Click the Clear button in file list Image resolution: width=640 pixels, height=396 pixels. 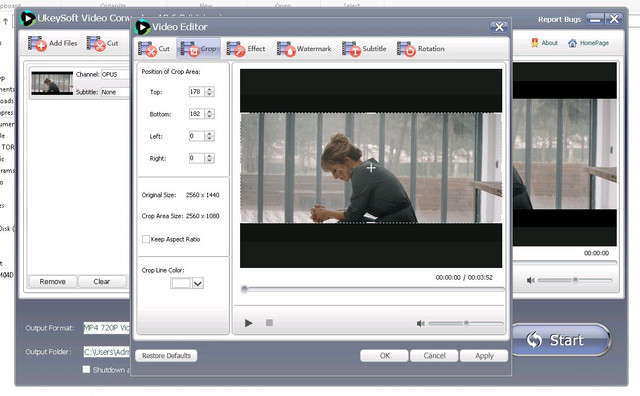click(102, 282)
